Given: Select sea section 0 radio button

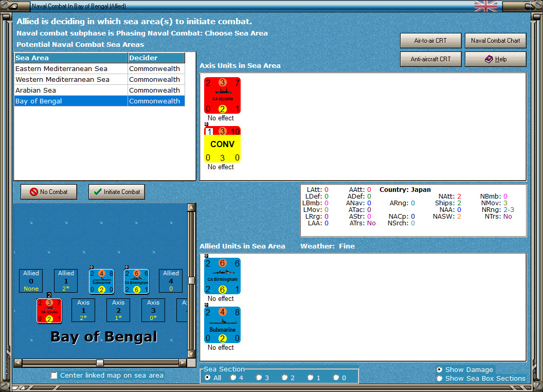Looking at the screenshot, I should click(x=336, y=378).
